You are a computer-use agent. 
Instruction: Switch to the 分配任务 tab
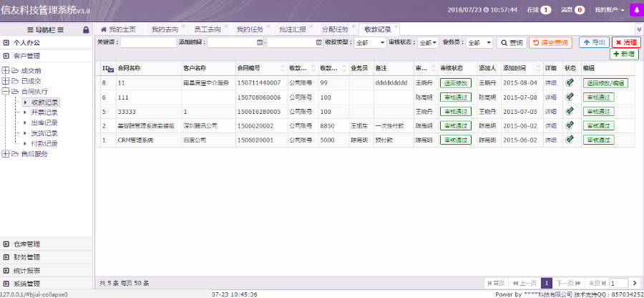[335, 29]
